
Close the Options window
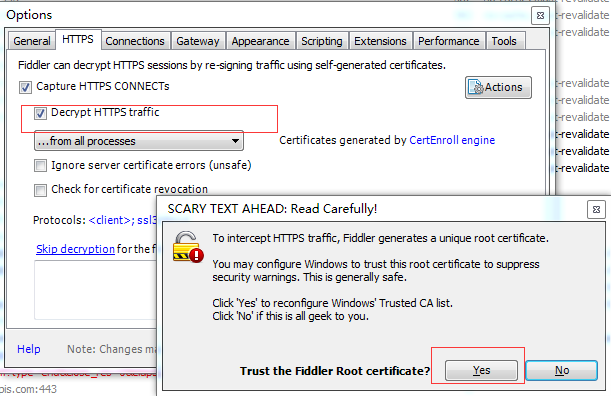(x=540, y=16)
